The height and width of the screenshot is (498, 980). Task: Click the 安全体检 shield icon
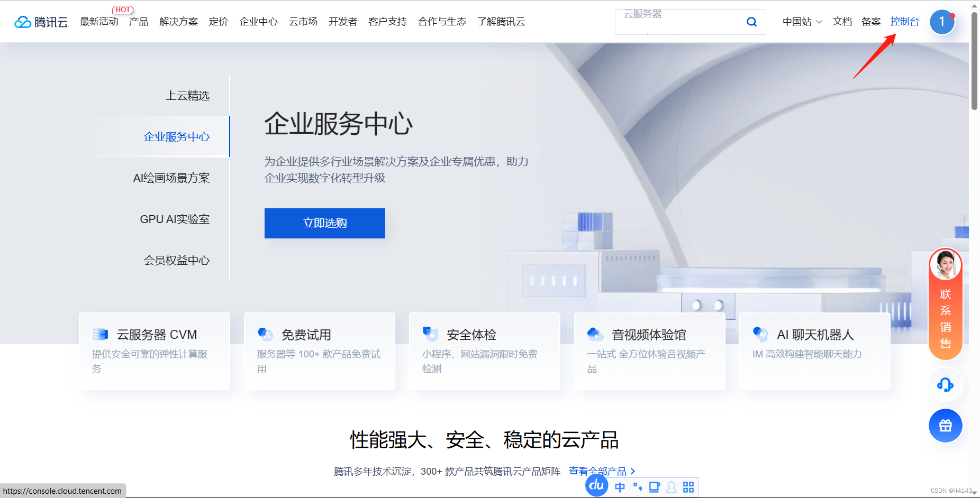tap(430, 334)
